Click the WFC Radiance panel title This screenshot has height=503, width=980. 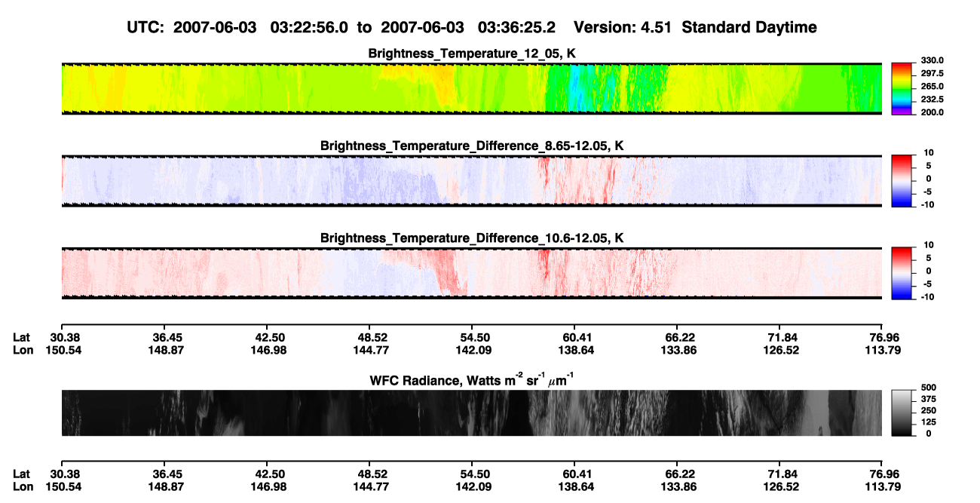[x=472, y=379]
